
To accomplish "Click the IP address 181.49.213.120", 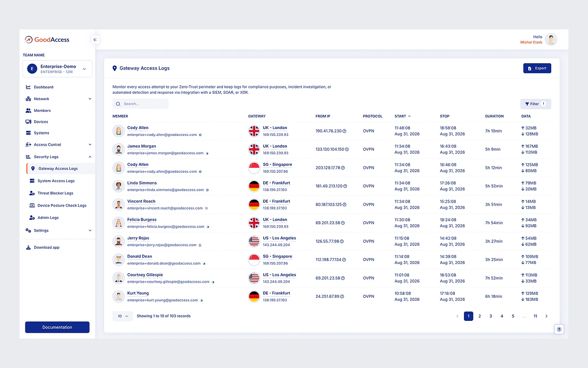I will click(x=329, y=186).
